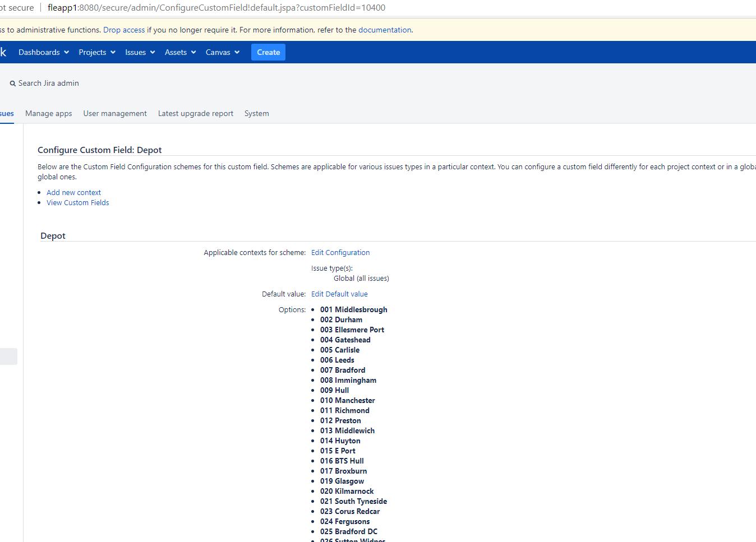Open View Custom Fields link
Viewport: 756px width, 542px height.
(x=78, y=202)
